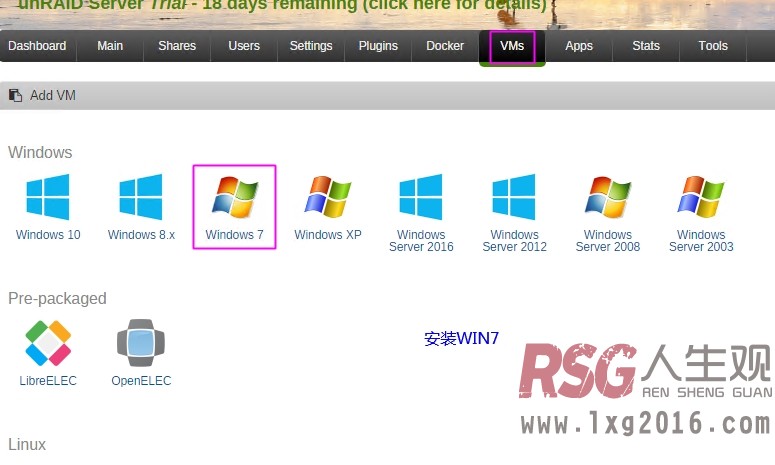Screen dimensions: 775x465
Task: Open the Tools tab
Action: pyautogui.click(x=713, y=46)
